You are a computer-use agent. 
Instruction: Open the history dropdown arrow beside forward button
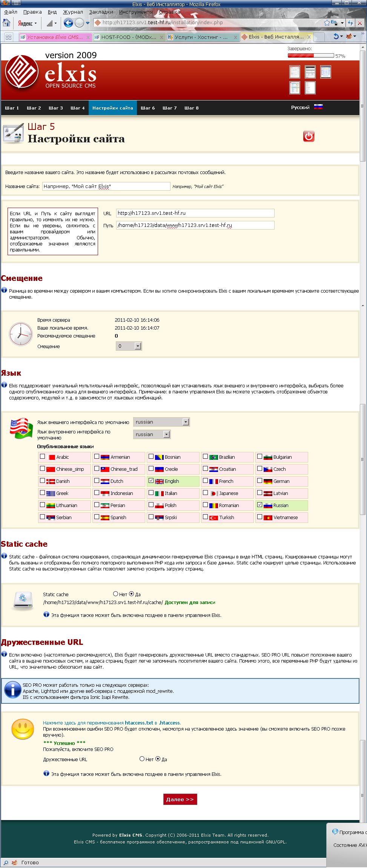pos(88,23)
